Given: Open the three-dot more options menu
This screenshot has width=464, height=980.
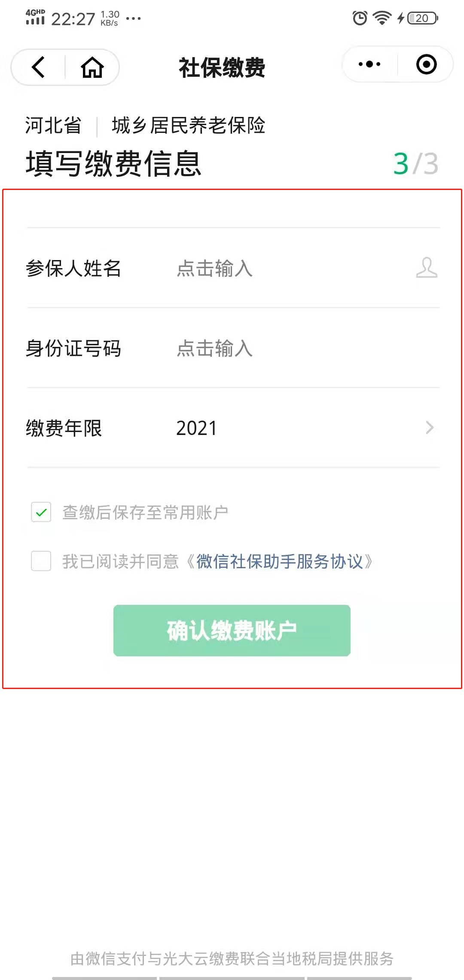Looking at the screenshot, I should pyautogui.click(x=369, y=64).
